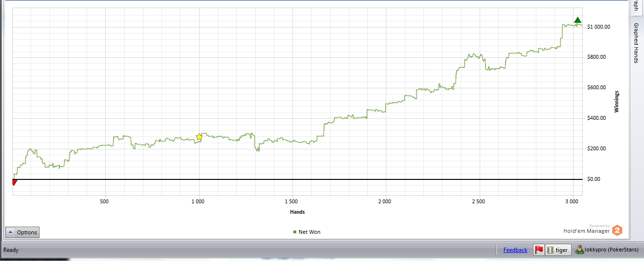This screenshot has height=261, width=644.
Task: Expand the Options panel
Action: point(22,232)
